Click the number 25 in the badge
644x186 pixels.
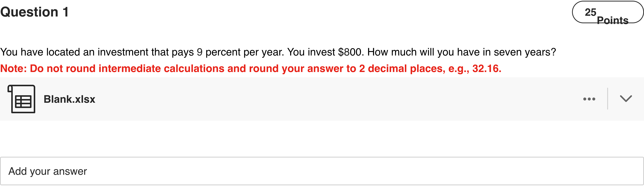(x=590, y=12)
